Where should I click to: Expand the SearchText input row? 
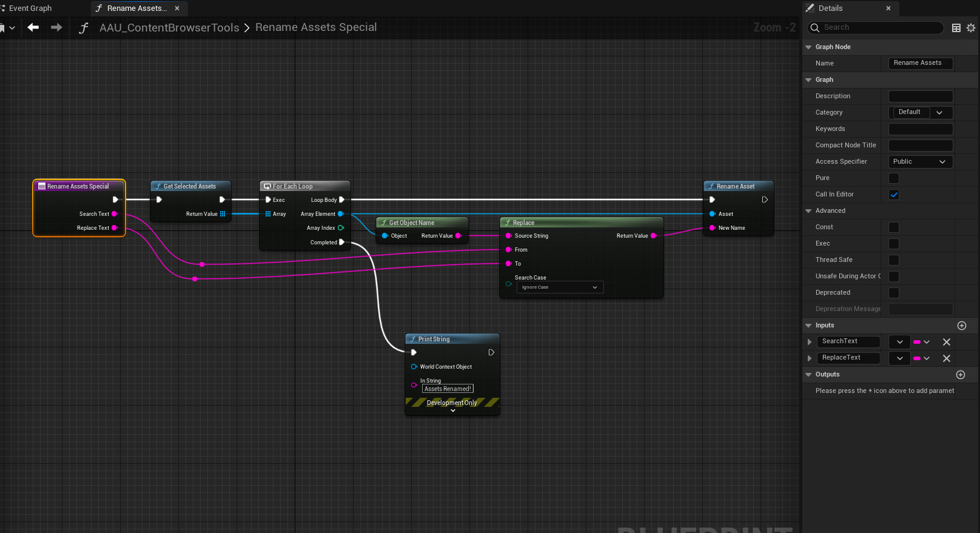(809, 342)
